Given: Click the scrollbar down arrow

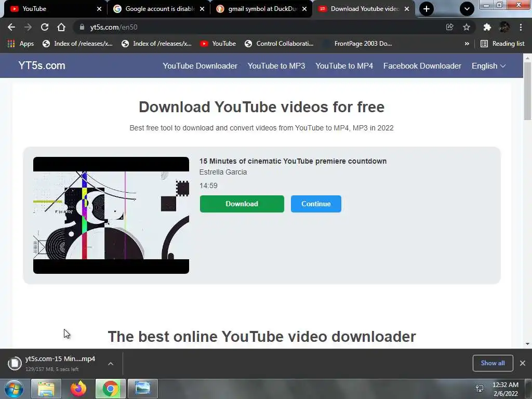Looking at the screenshot, I should (527, 344).
